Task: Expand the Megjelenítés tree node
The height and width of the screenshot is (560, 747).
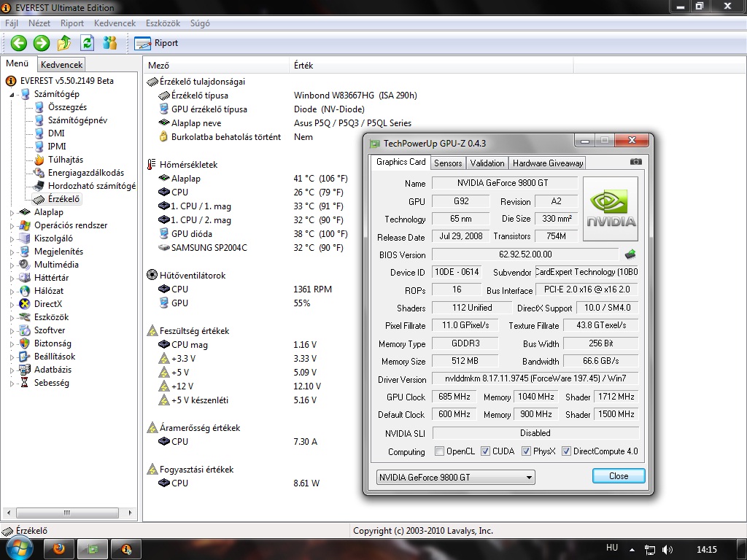Action: (12, 252)
